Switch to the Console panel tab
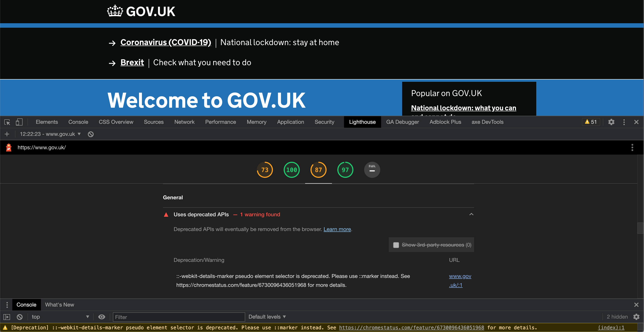 tap(78, 122)
